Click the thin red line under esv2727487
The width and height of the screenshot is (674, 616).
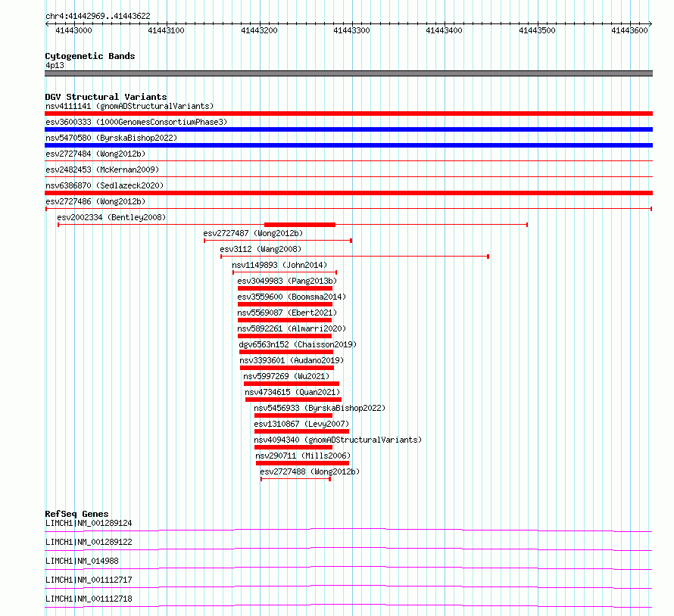278,241
